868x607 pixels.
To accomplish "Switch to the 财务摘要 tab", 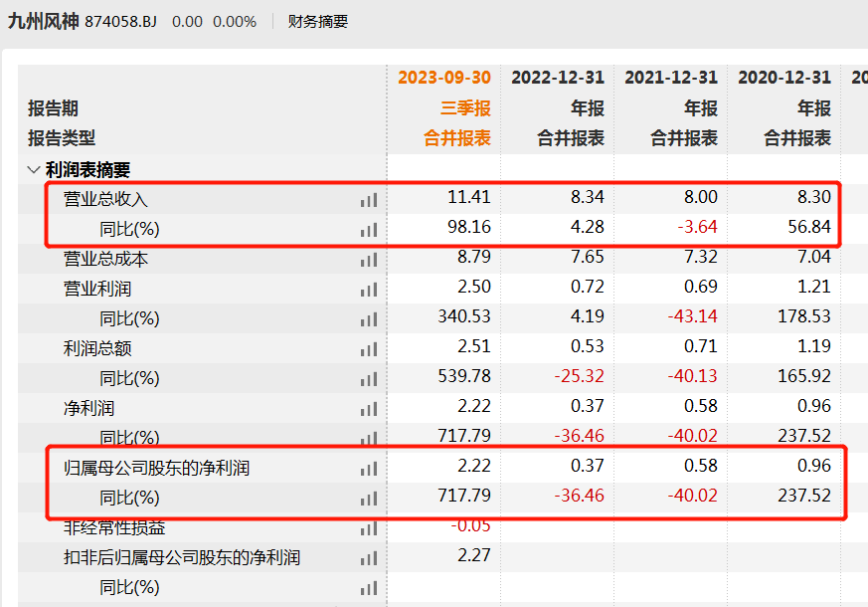I will pos(318,21).
